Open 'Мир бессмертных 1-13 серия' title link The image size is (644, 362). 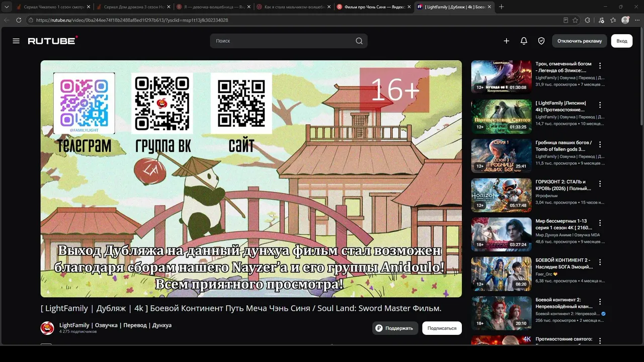coord(563,224)
